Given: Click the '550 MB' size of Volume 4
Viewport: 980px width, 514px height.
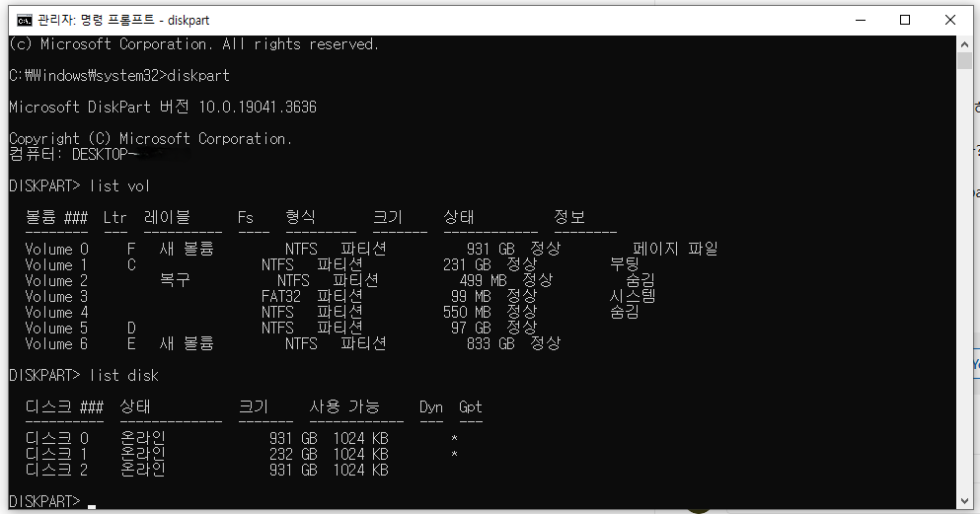Looking at the screenshot, I should pyautogui.click(x=467, y=313).
